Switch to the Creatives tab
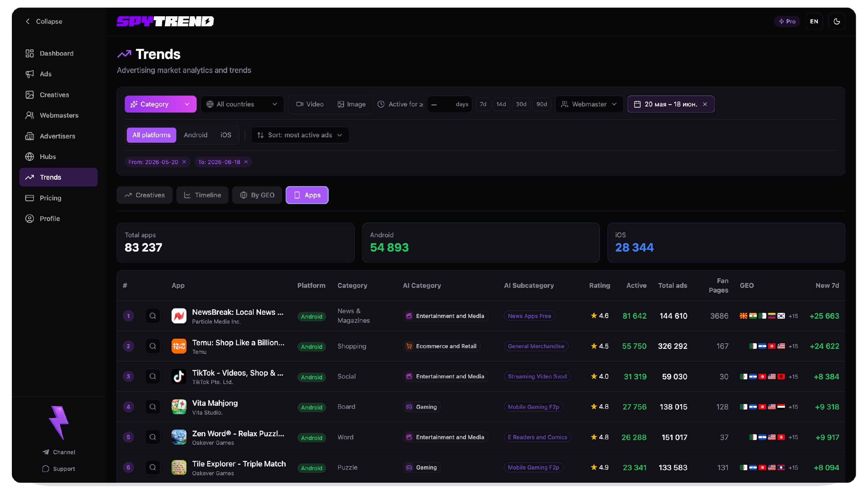This screenshot has height=499, width=868. [144, 195]
